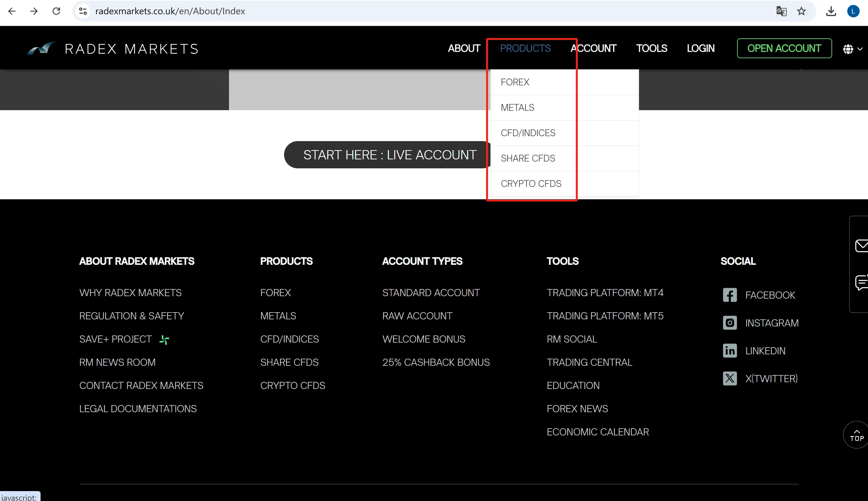This screenshot has width=868, height=501.
Task: Open WELCOME BONUS footer link
Action: click(x=424, y=339)
